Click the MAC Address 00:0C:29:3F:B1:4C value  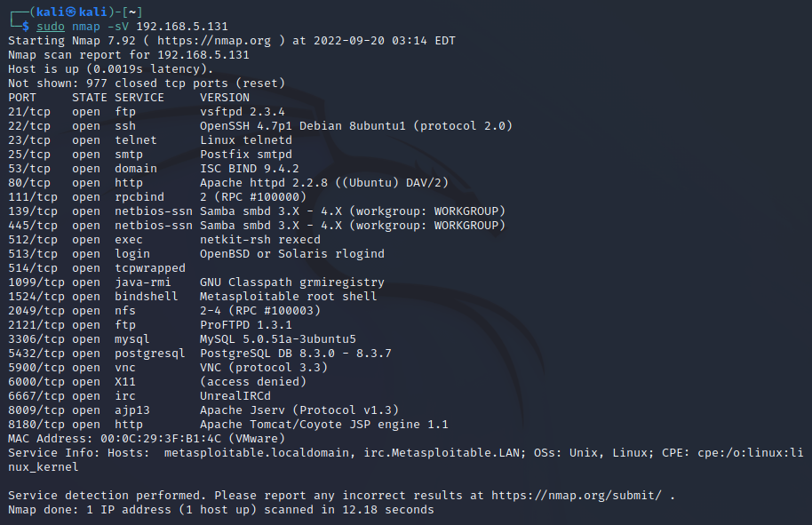(x=161, y=439)
